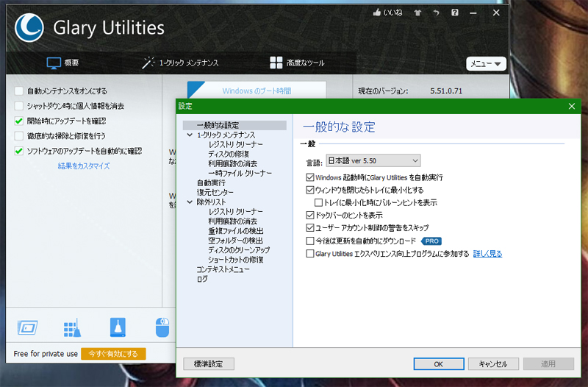Uncheck ソフトウェアのアップデートを自動的に確認
Viewport: 588px width, 387px height.
pyautogui.click(x=19, y=151)
